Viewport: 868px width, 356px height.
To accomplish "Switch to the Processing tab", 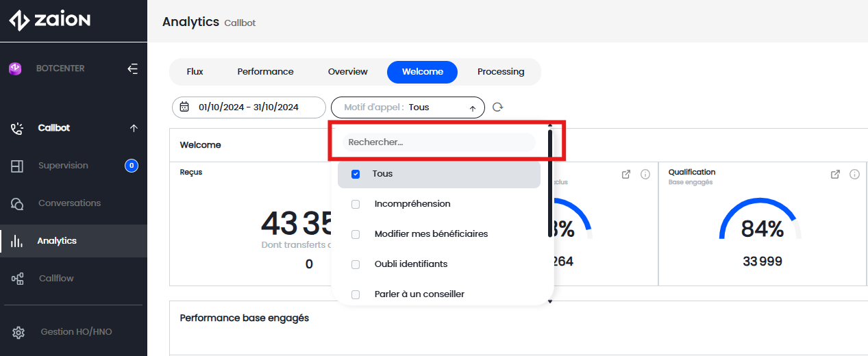I will [x=501, y=72].
